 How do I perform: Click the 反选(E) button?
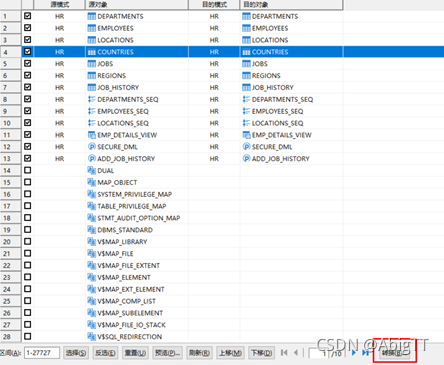[x=105, y=353]
